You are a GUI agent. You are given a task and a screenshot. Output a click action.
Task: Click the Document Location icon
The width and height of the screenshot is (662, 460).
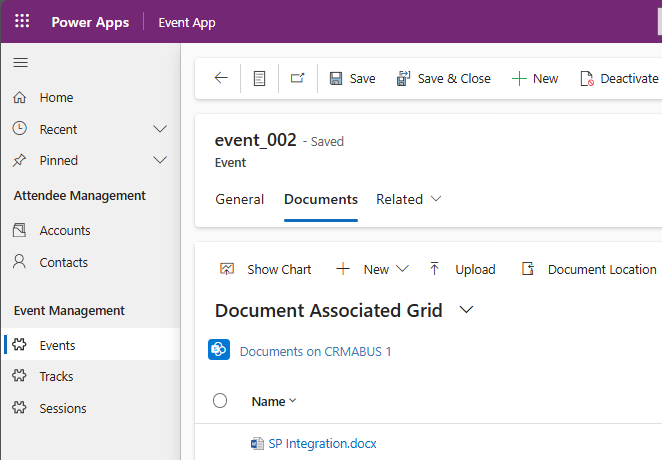pyautogui.click(x=528, y=268)
